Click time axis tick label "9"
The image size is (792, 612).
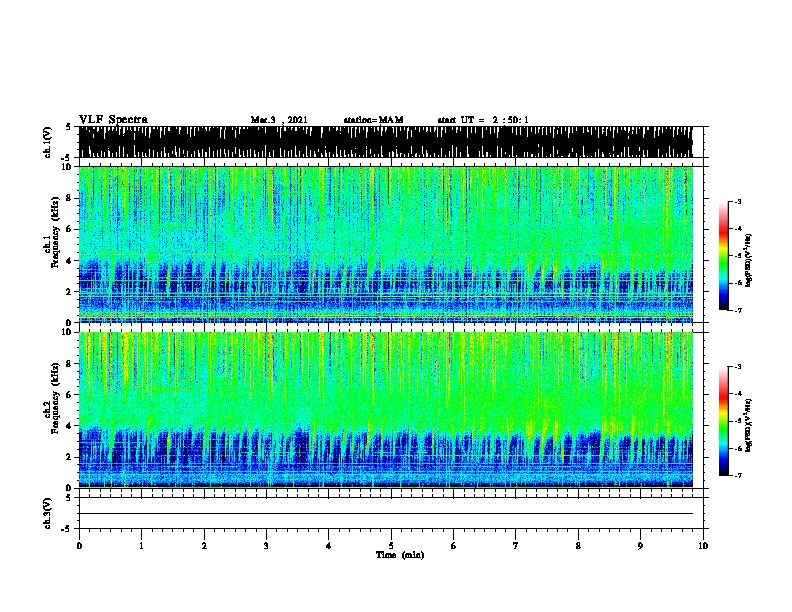point(640,546)
